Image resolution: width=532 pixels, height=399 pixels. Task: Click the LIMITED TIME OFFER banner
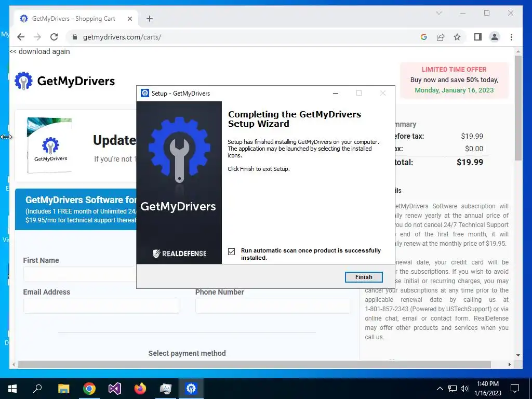454,80
